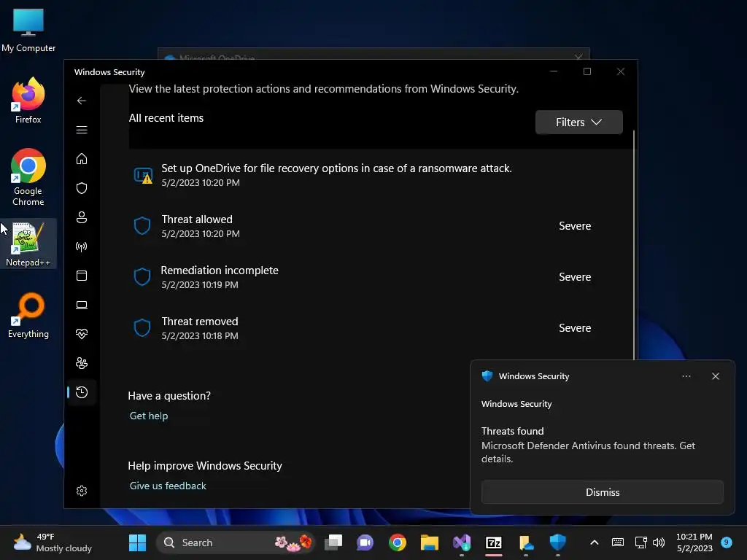Close the Windows Security toast notification
This screenshot has width=747, height=560.
715,376
